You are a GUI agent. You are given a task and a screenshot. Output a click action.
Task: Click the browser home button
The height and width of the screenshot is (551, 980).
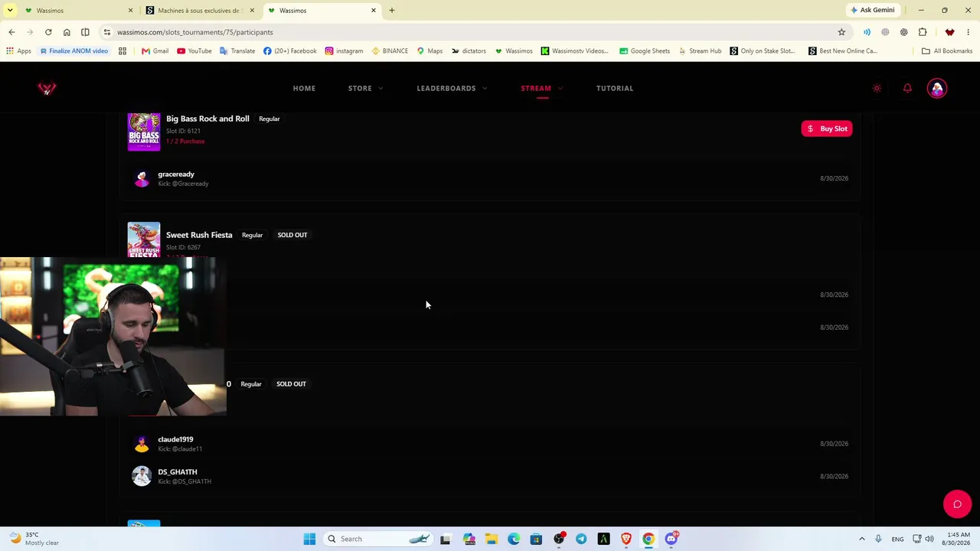(x=67, y=32)
